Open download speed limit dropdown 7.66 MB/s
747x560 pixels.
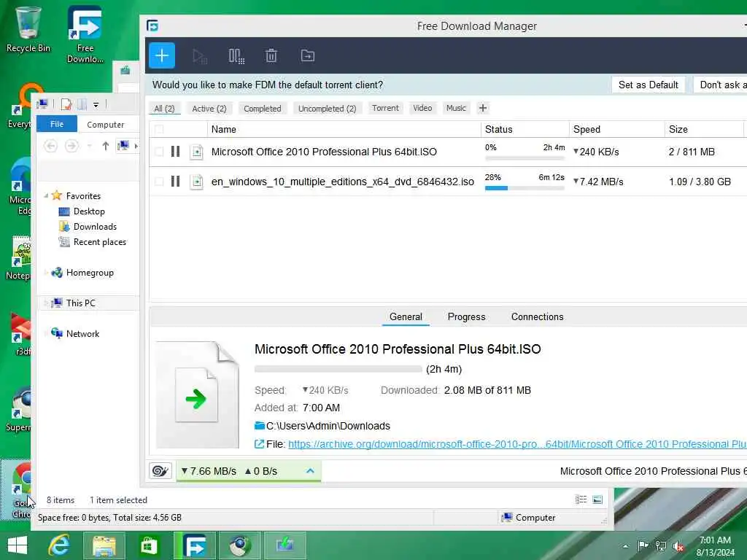point(208,471)
